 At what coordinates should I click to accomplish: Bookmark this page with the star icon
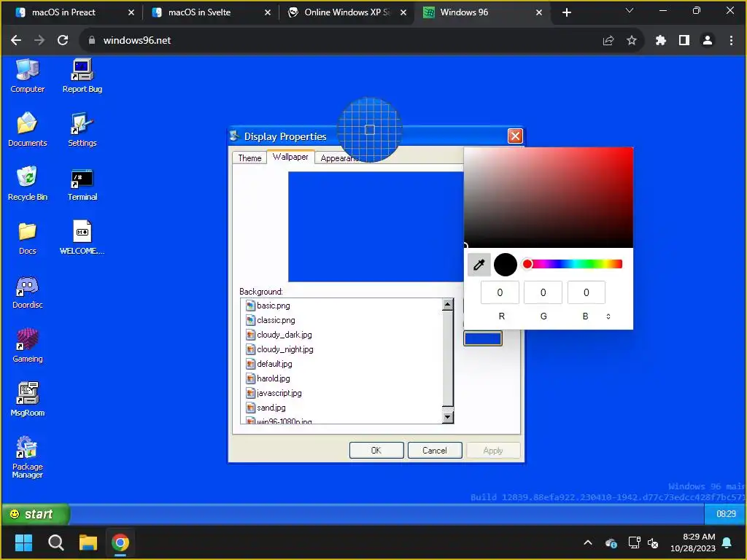click(x=631, y=41)
